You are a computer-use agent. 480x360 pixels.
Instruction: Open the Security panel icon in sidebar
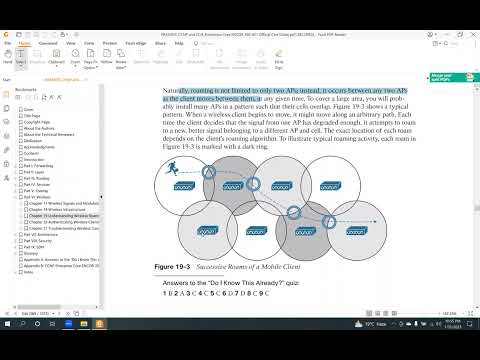click(x=6, y=164)
